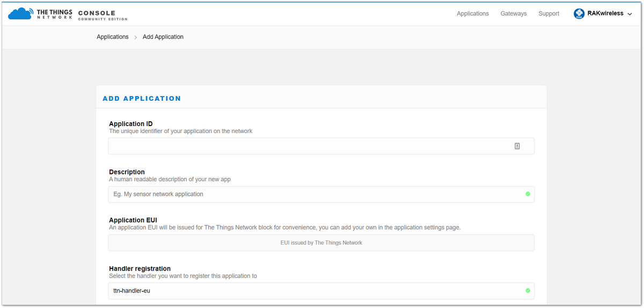Click the CONSOLE Community Edition title
This screenshot has height=308, width=644.
pyautogui.click(x=103, y=14)
